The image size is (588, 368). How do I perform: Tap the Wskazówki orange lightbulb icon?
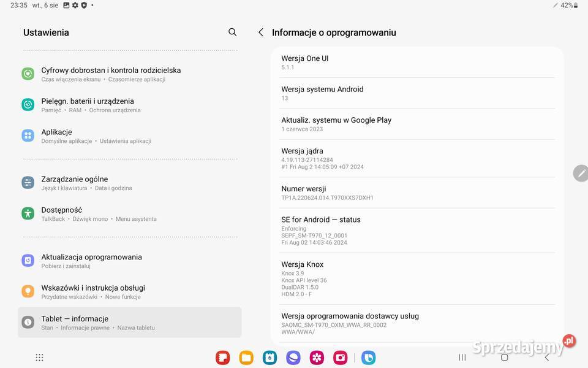pos(28,291)
